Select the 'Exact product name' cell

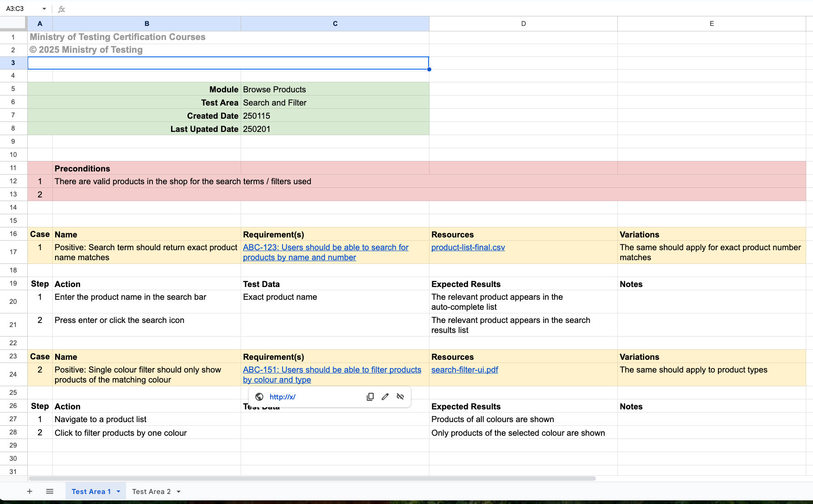click(335, 302)
